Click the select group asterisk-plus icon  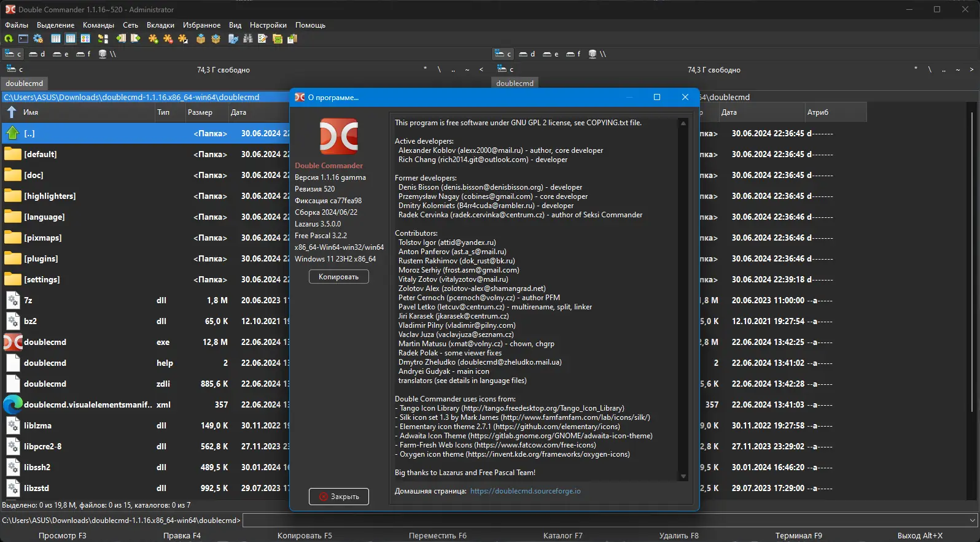153,39
